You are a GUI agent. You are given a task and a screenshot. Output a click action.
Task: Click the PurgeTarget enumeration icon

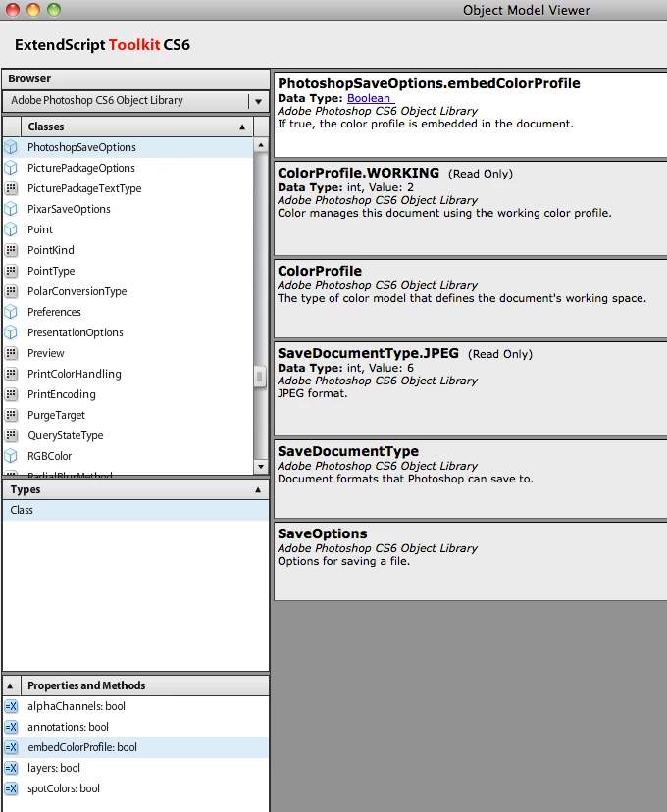(x=11, y=415)
